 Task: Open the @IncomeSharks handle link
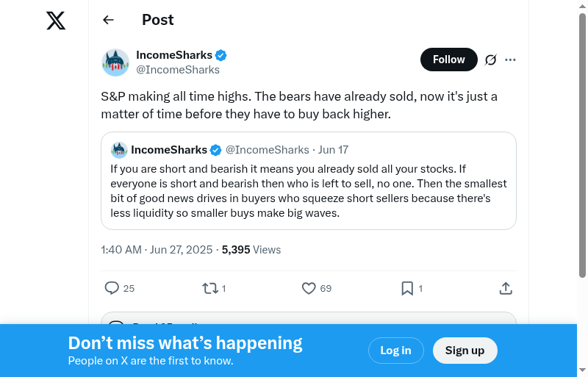(178, 70)
